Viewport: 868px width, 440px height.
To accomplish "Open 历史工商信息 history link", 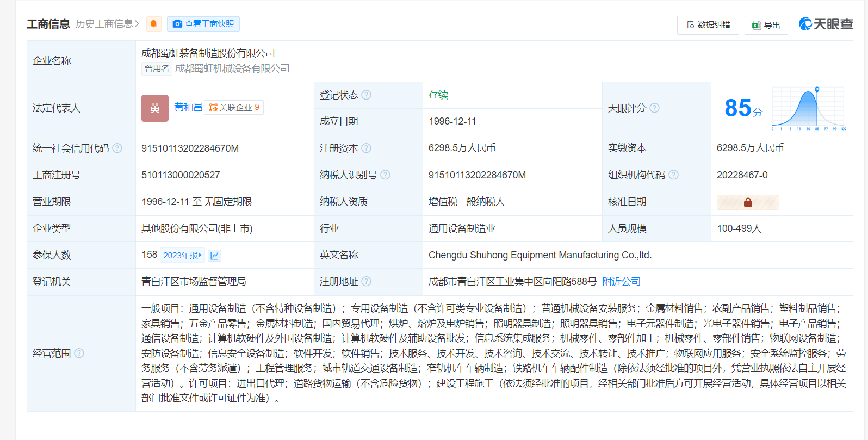I will (107, 24).
